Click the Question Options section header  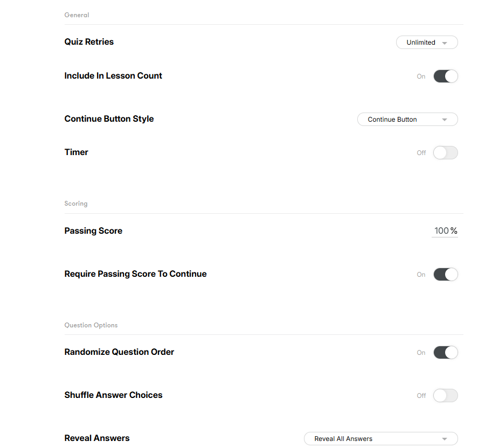(x=91, y=325)
